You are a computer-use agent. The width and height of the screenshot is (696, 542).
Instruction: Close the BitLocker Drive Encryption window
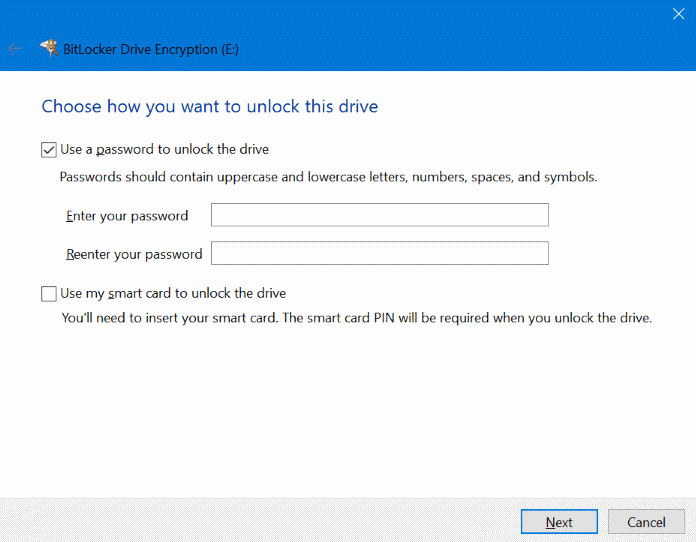pyautogui.click(x=677, y=14)
